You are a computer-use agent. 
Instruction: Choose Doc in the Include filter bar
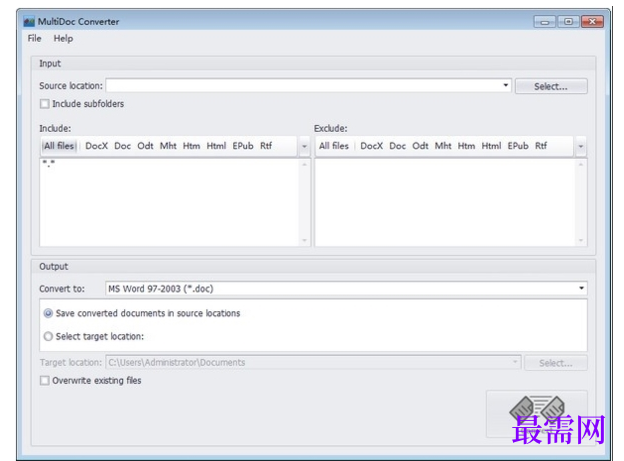122,146
